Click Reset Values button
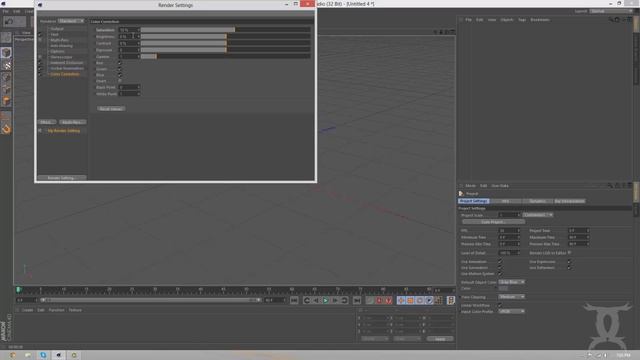Screen dimensions: 640x360 (111, 109)
